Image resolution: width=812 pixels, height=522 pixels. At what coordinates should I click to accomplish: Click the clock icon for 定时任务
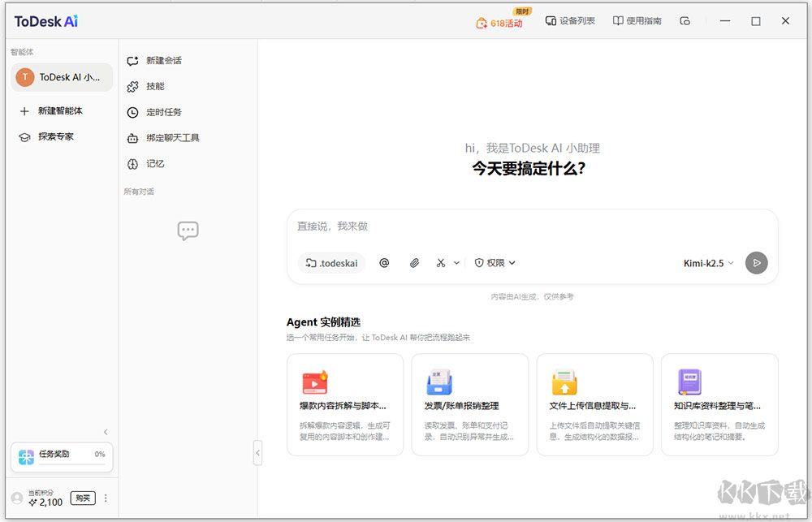pyautogui.click(x=132, y=112)
